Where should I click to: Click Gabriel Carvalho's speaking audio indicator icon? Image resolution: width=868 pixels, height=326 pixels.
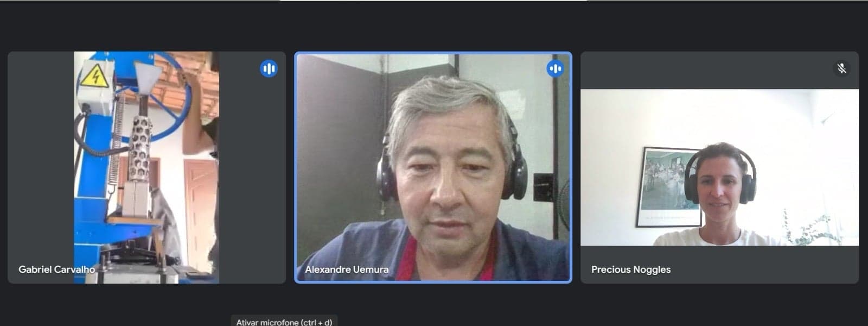[269, 68]
